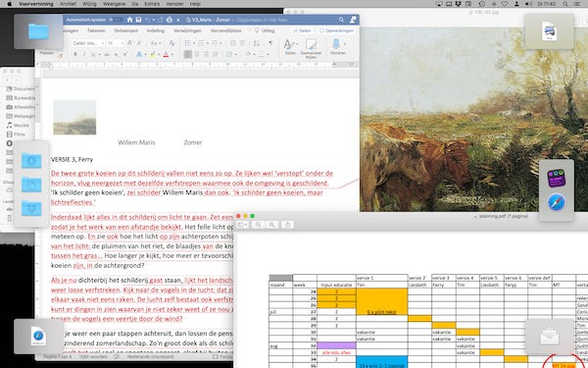Screen dimensions: 588x368
Task: Click the Home icon in Word's title bar
Action: [129, 20]
